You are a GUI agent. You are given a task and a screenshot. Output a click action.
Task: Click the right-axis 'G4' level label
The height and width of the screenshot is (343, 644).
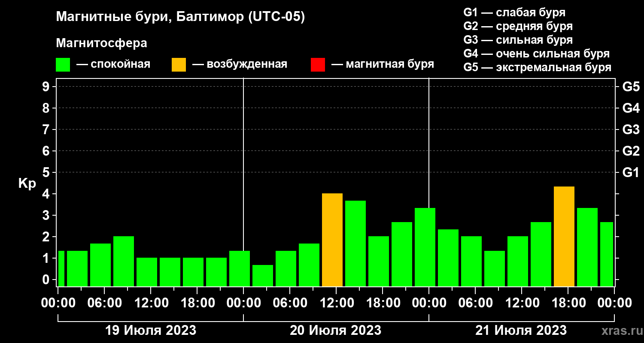631,108
